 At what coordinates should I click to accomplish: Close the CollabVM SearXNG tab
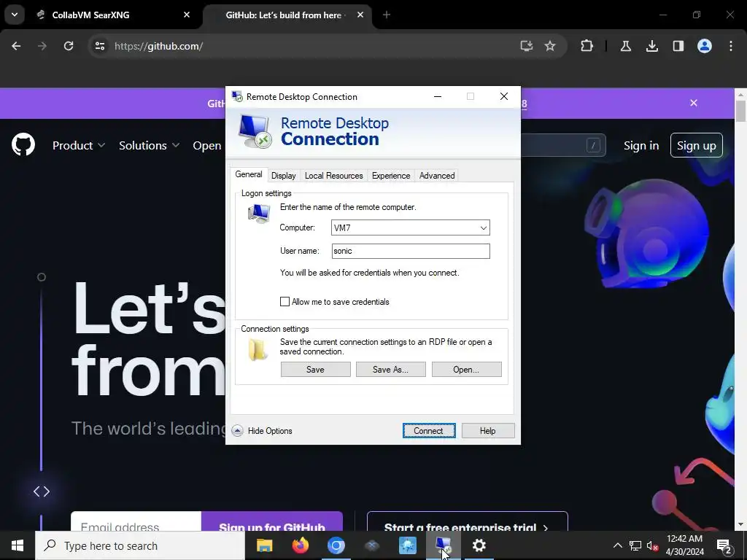(x=187, y=15)
